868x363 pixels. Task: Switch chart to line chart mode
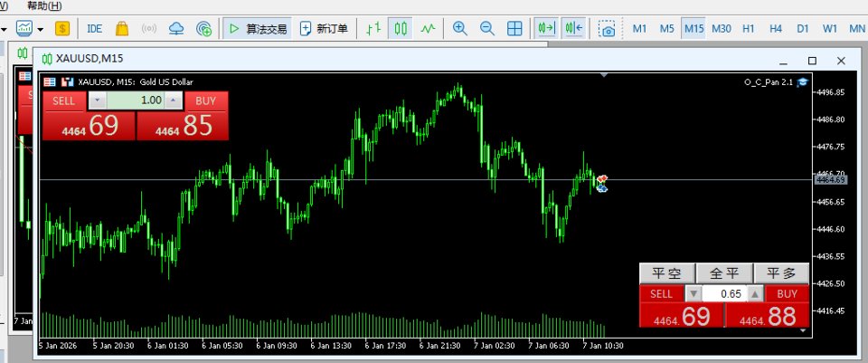coord(428,28)
